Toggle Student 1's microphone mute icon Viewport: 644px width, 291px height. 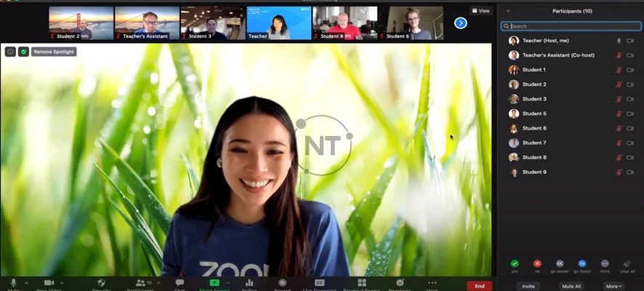(619, 70)
